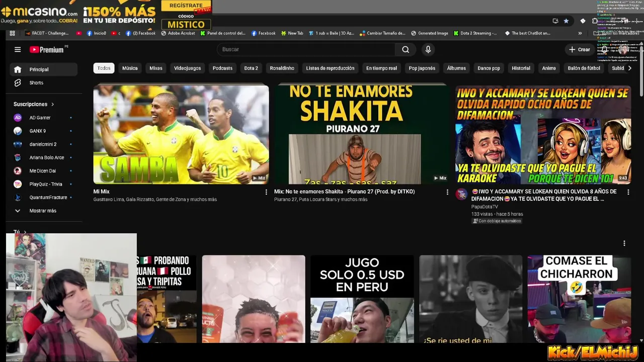Select the Anime filter chip
This screenshot has height=362, width=644.
[x=549, y=68]
